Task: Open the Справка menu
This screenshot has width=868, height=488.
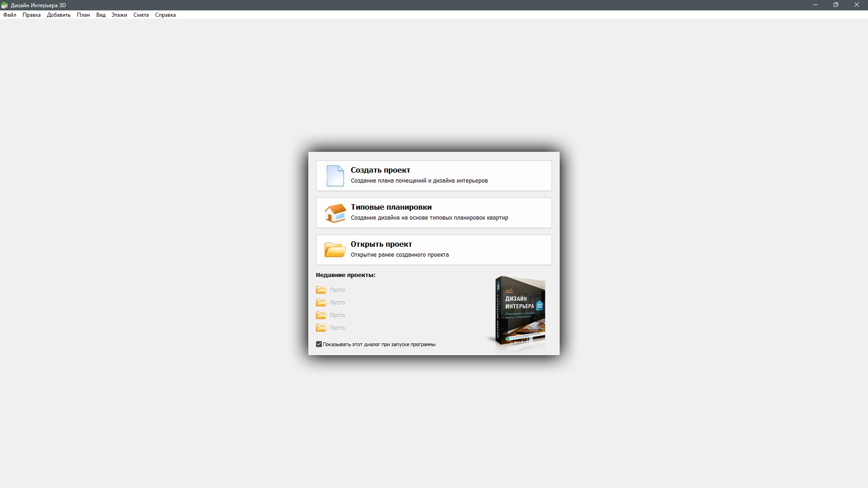Action: coord(165,15)
